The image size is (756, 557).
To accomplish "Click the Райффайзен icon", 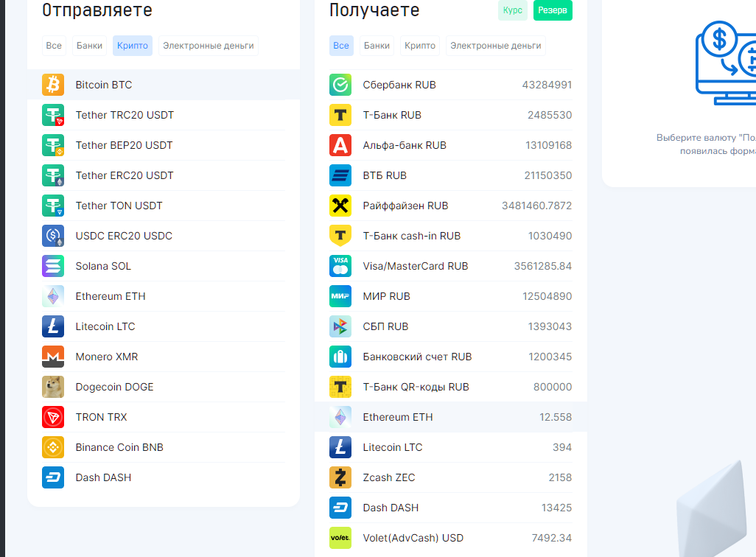I will [x=340, y=206].
